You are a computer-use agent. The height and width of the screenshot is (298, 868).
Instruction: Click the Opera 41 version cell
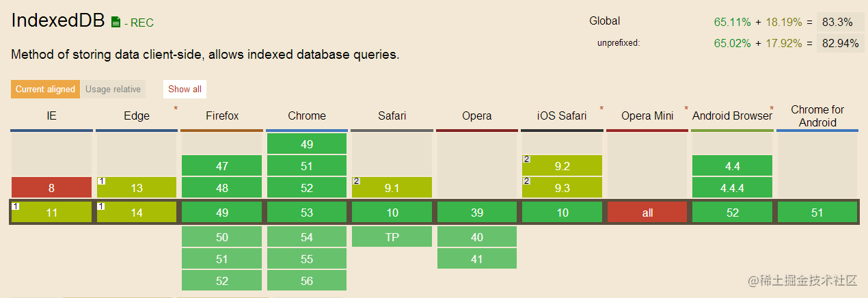click(477, 258)
